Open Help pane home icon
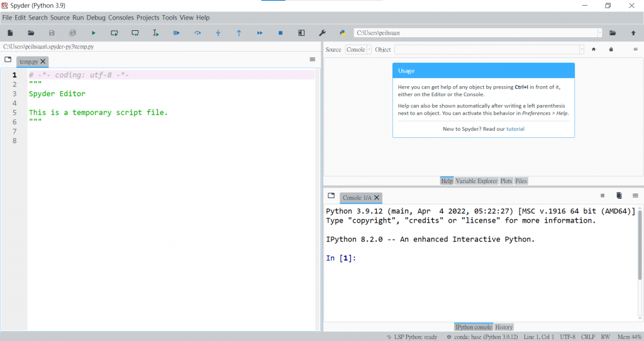This screenshot has width=644, height=341. [594, 49]
